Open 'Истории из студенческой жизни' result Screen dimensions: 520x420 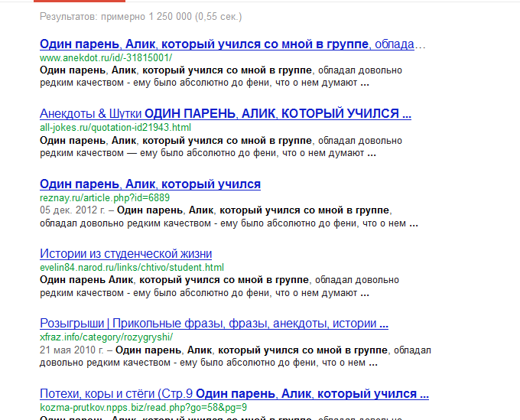click(125, 254)
